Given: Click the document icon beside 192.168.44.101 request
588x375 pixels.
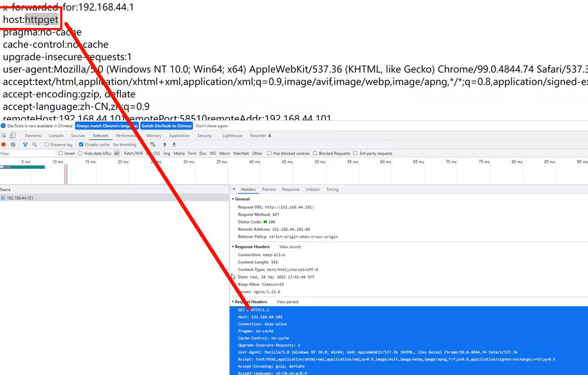Looking at the screenshot, I should [x=3, y=198].
